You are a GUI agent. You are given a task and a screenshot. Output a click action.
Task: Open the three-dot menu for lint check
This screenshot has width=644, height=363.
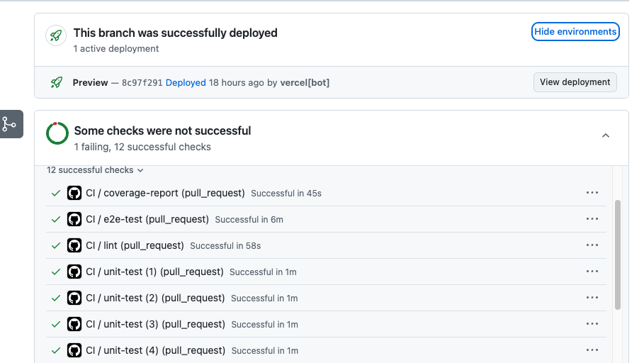coord(592,245)
